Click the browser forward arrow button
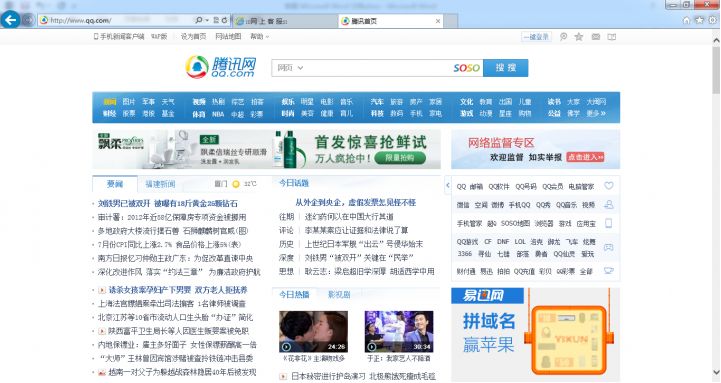Screen dimensions: 721x383 click(29, 20)
